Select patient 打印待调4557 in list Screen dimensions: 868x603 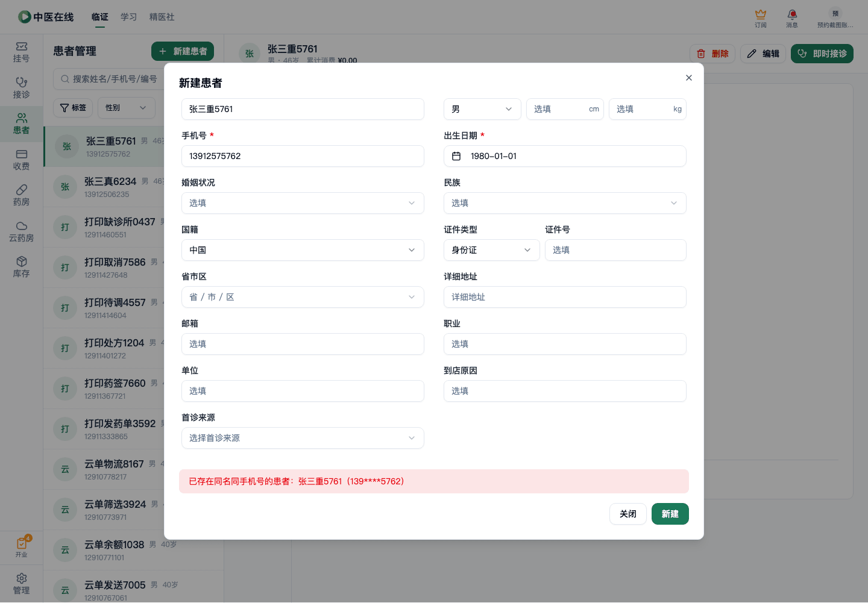pyautogui.click(x=104, y=308)
